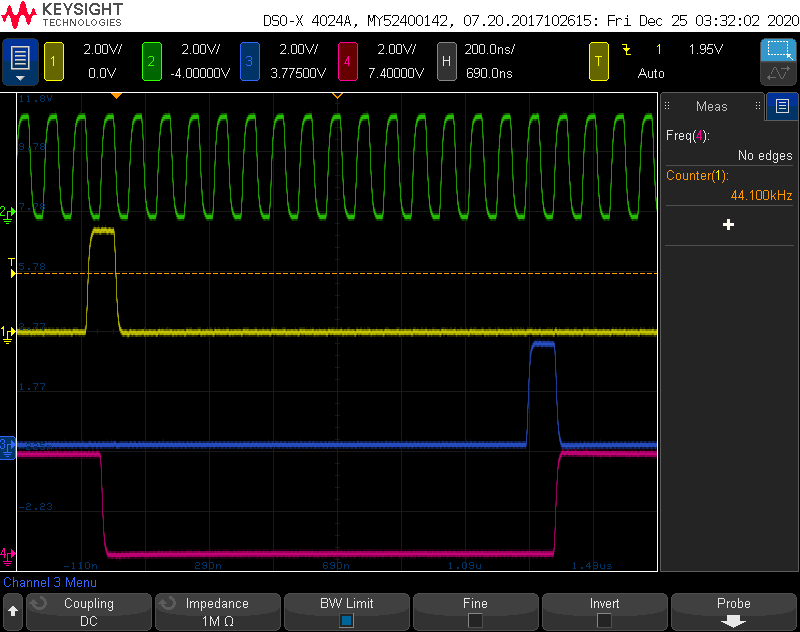Screen dimensions: 800x632
Task: Select the Meas sidebar tab
Action: pos(712,106)
